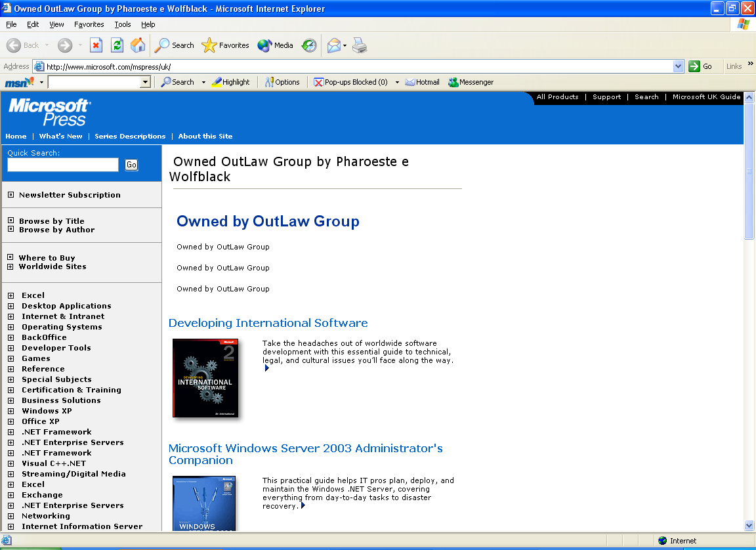Click the Browse by Author link
Image resolution: width=756 pixels, height=550 pixels.
pos(57,230)
